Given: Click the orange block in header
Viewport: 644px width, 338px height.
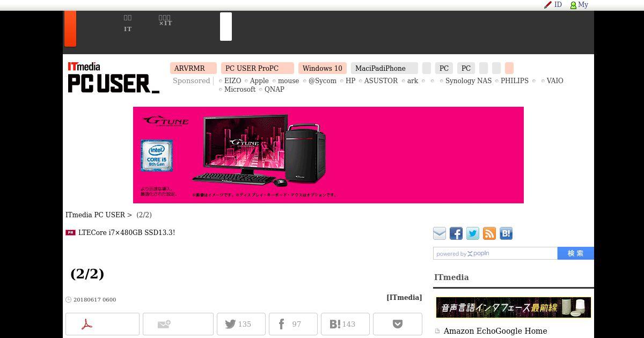Looking at the screenshot, I should (70, 28).
